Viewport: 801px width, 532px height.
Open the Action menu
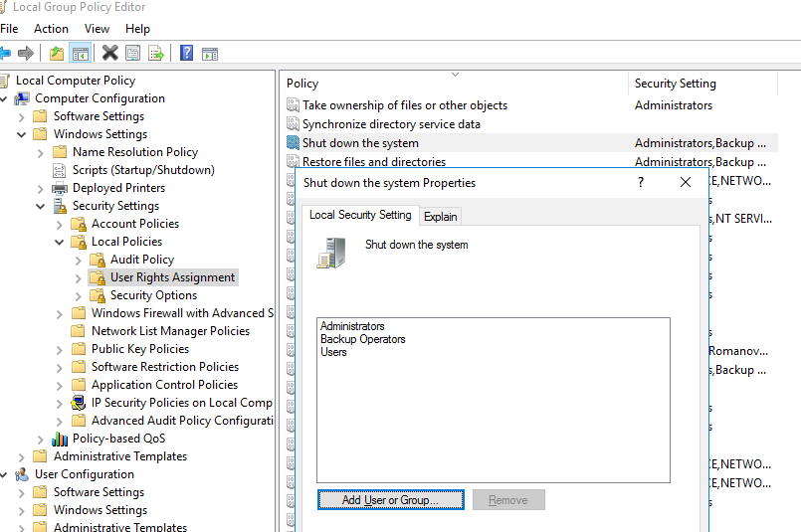[51, 29]
